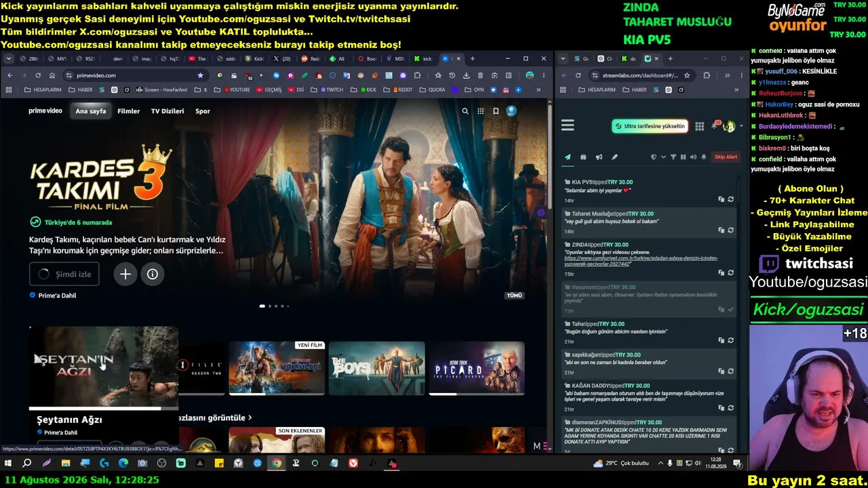Expand the Streamlabs shield dropdown chevron
Viewport: 868px width, 488px height.
click(663, 157)
